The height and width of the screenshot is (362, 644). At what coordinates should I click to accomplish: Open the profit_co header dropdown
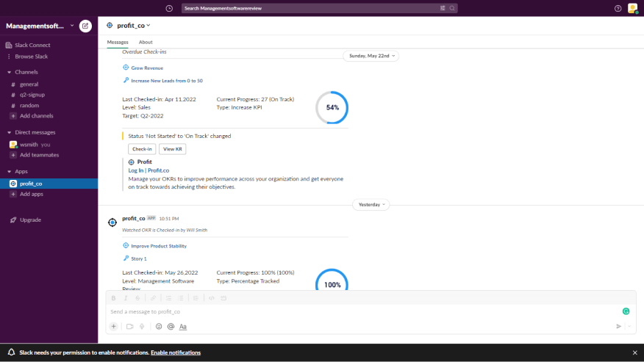pyautogui.click(x=134, y=26)
